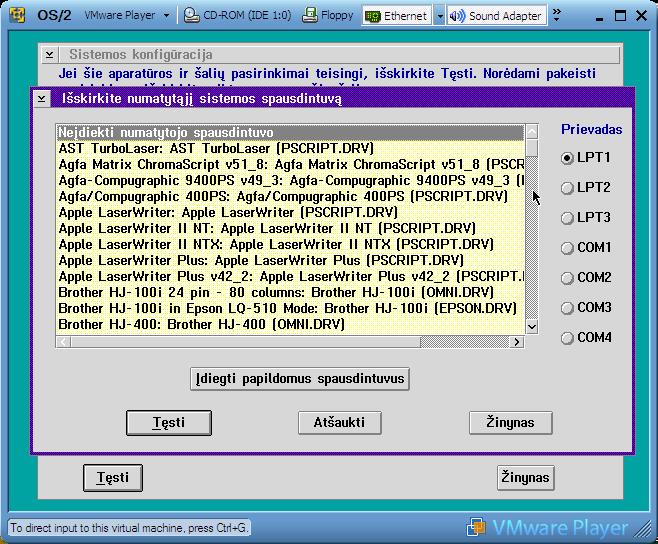This screenshot has width=658, height=544.
Task: Expand the Ethernet dropdown arrow
Action: point(438,16)
